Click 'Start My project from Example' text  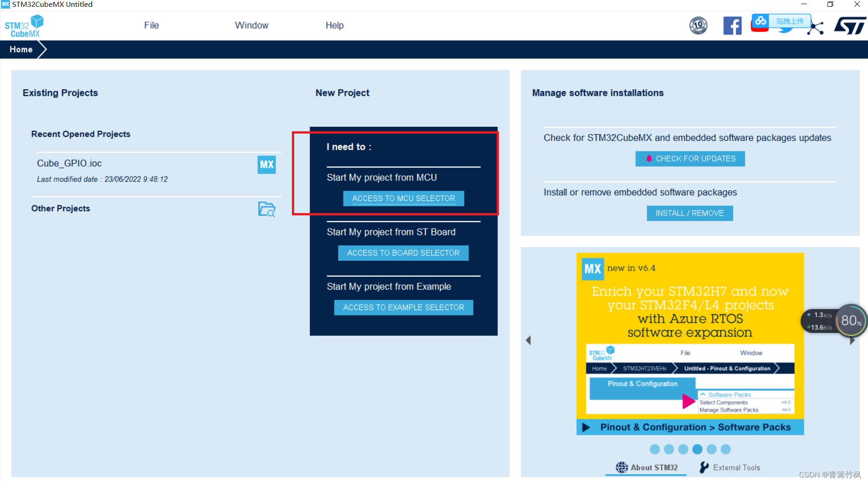(389, 287)
